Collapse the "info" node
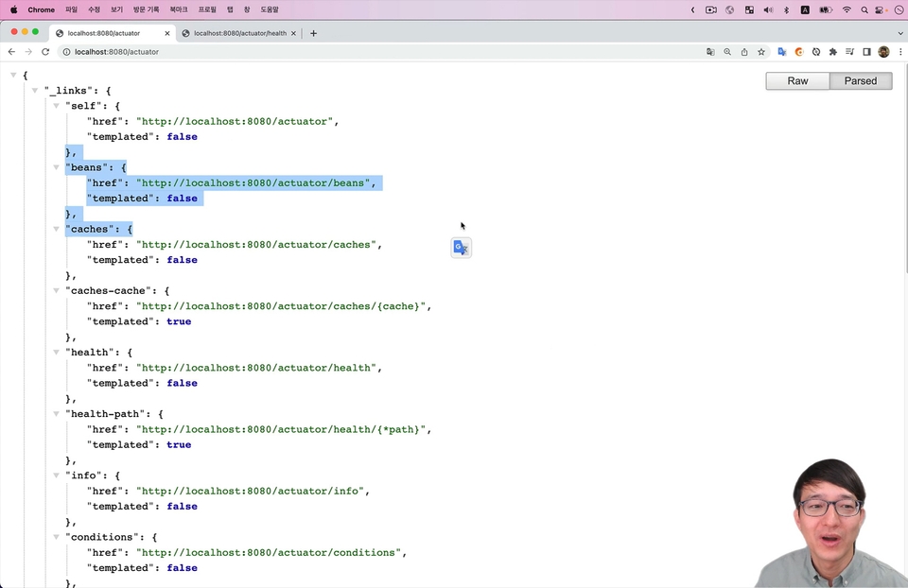The width and height of the screenshot is (908, 588). click(x=56, y=476)
